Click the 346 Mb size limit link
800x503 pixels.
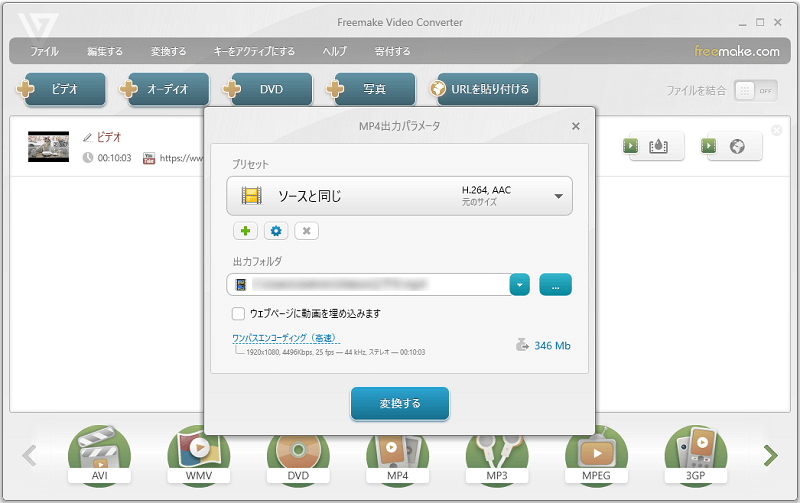click(x=552, y=345)
